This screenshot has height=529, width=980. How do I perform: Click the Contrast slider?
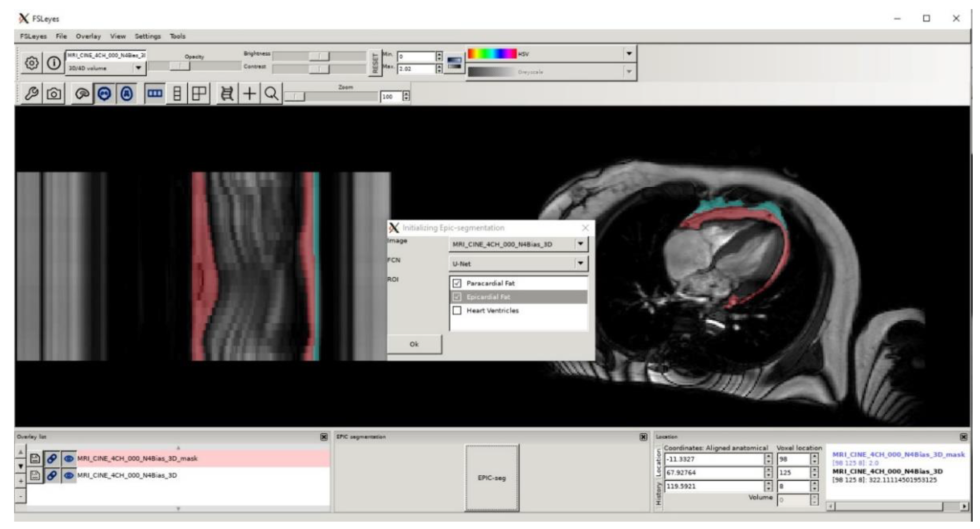click(320, 69)
